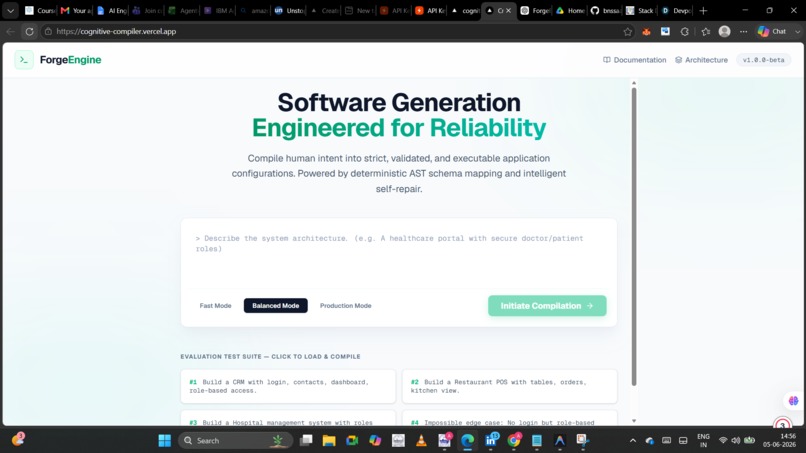Click the address bar URL
Image resolution: width=806 pixels, height=453 pixels.
pos(116,31)
